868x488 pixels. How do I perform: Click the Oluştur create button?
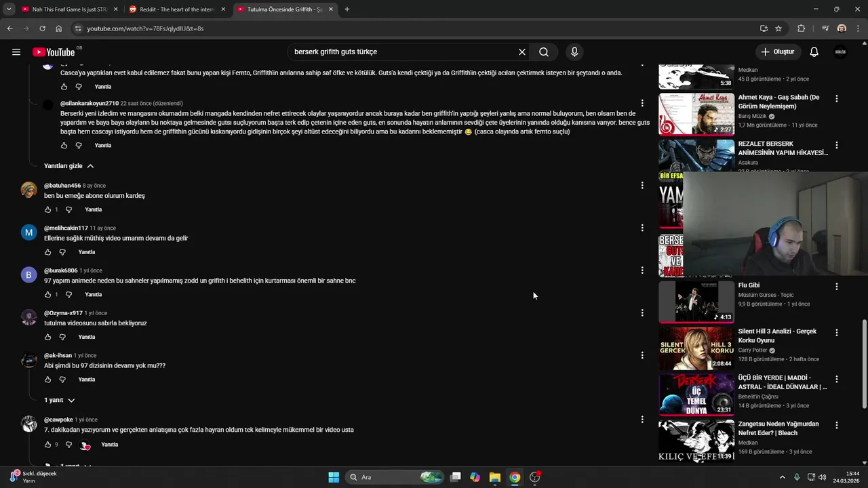[778, 52]
